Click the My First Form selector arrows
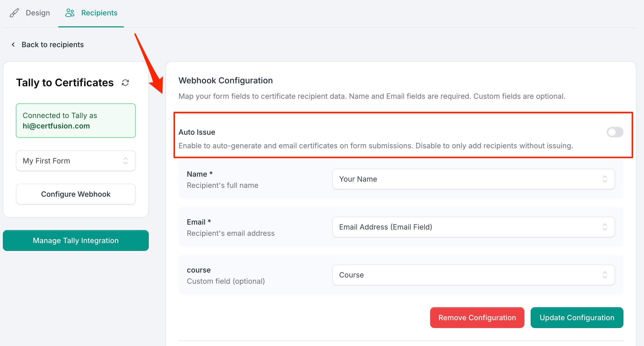The height and width of the screenshot is (346, 644). coord(126,161)
